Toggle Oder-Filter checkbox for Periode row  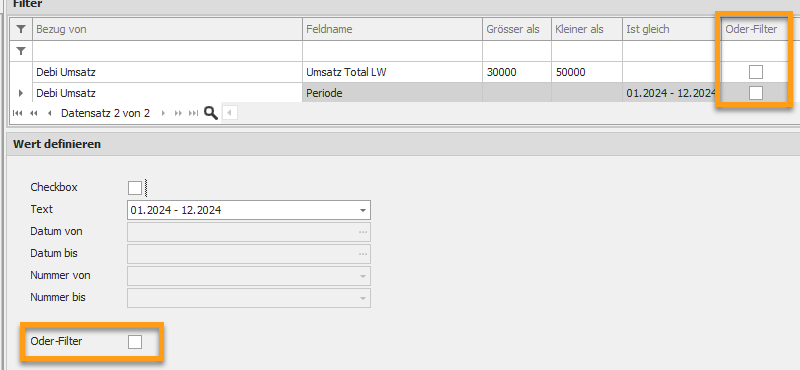coord(756,93)
